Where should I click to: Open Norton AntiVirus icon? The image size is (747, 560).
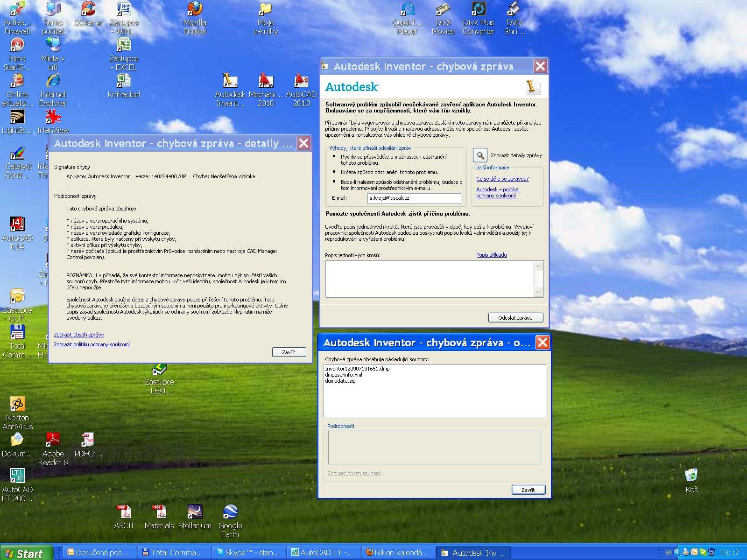17,413
